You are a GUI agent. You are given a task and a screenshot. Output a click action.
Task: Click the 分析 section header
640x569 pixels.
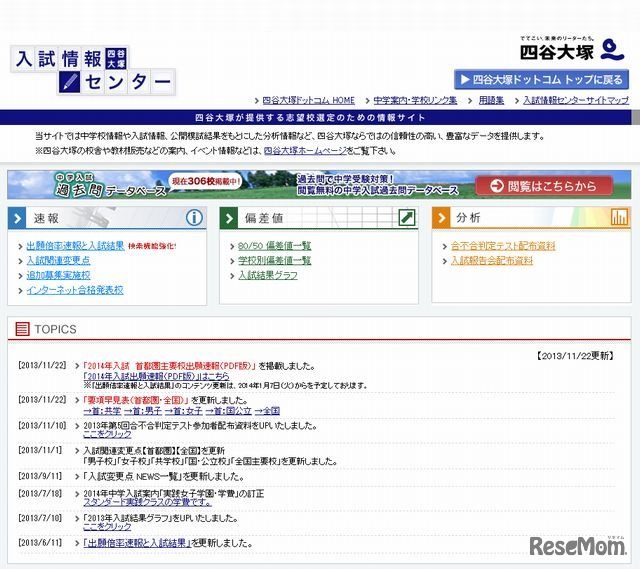[x=531, y=218]
